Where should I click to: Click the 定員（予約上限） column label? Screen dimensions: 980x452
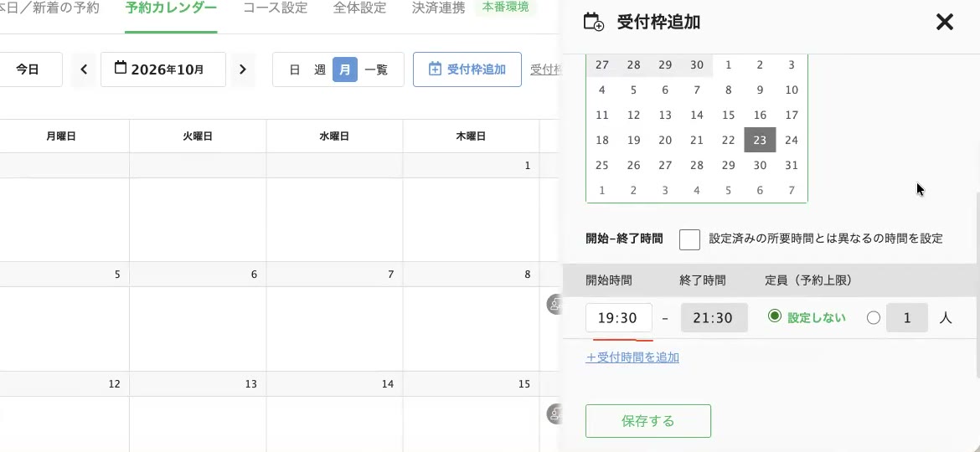pos(809,280)
